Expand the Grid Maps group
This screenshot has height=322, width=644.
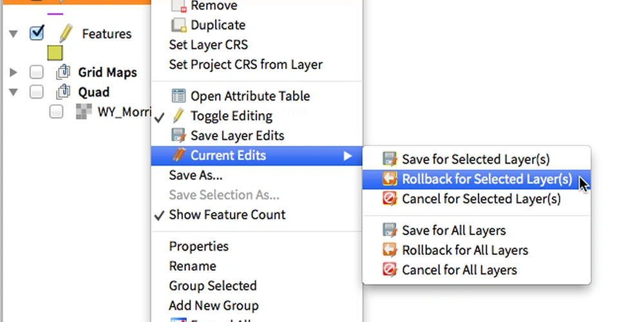coord(14,73)
